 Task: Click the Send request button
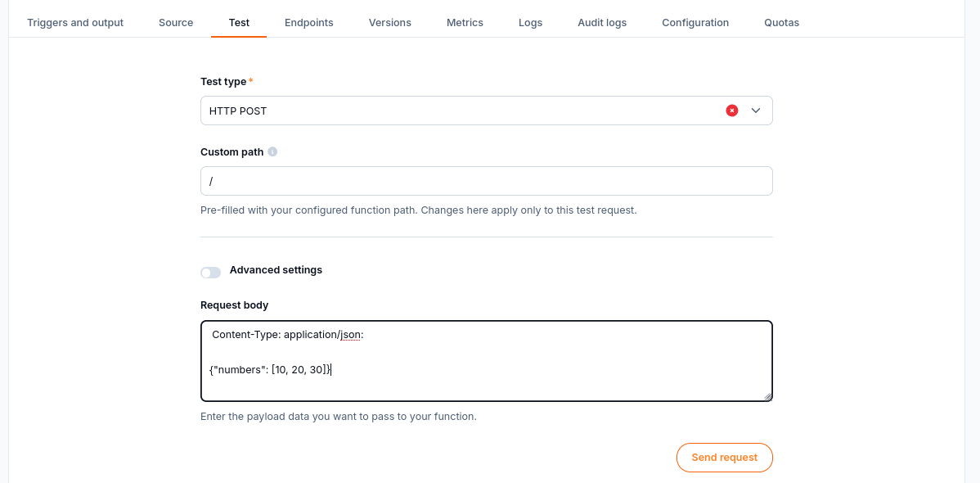click(x=725, y=458)
